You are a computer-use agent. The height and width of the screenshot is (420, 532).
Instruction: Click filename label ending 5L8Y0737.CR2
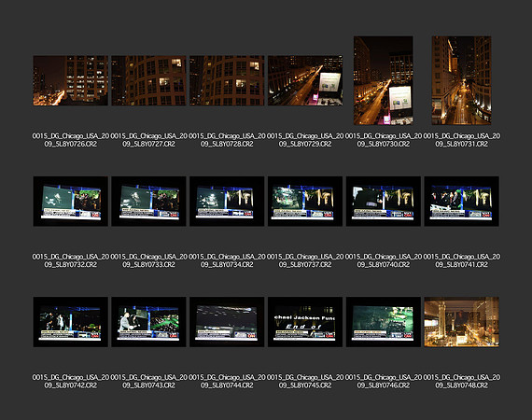(305, 260)
